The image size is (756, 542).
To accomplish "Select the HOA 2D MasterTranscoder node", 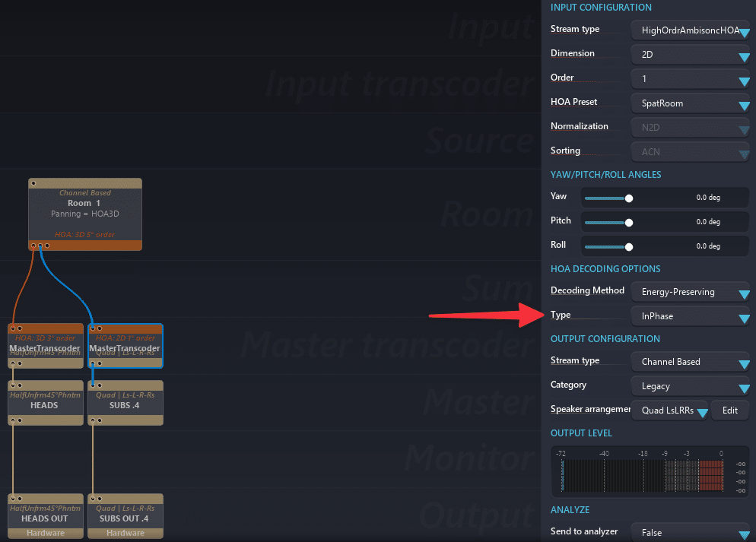I will click(x=125, y=348).
